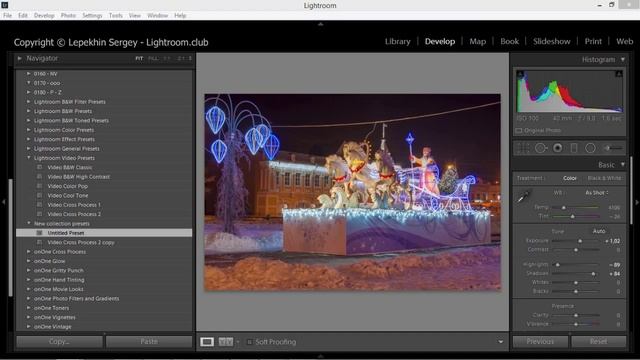Select the Crop Overlay tool
The image size is (640, 360).
[523, 148]
